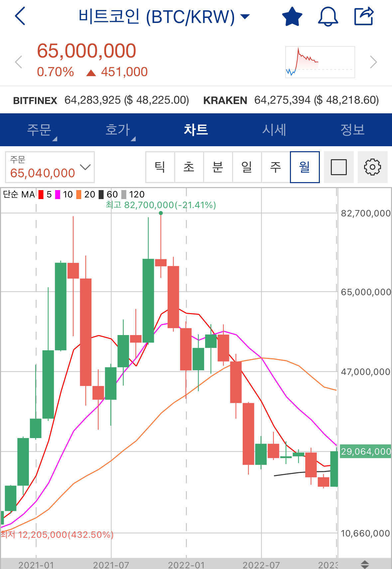Switch to the 정보 tab
The image size is (392, 569).
tap(352, 130)
